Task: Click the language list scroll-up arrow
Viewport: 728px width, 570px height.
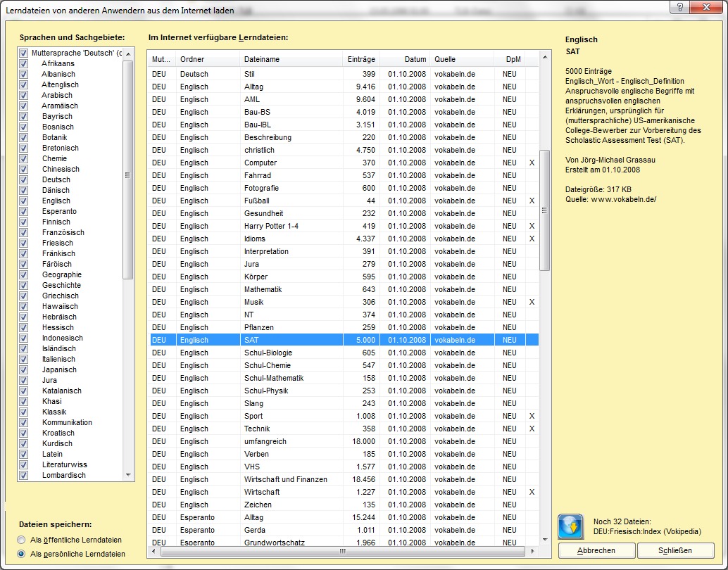Action: 129,54
